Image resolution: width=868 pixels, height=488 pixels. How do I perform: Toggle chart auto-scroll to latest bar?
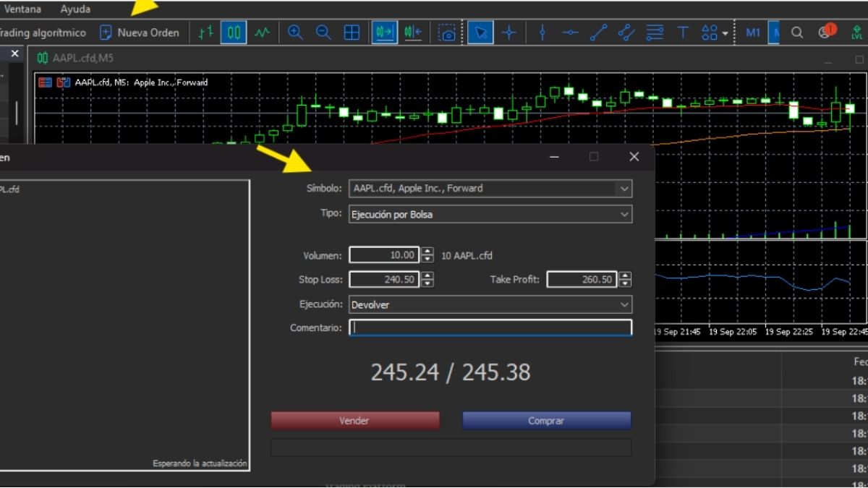click(x=385, y=33)
